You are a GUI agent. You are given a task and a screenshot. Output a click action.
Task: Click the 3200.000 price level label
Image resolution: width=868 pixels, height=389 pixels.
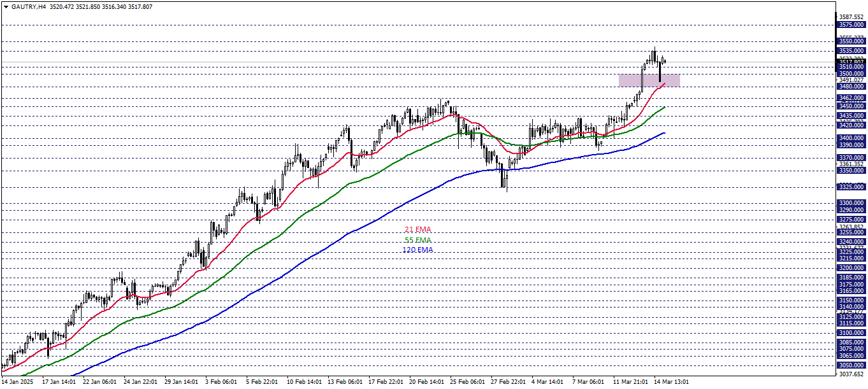coord(851,268)
